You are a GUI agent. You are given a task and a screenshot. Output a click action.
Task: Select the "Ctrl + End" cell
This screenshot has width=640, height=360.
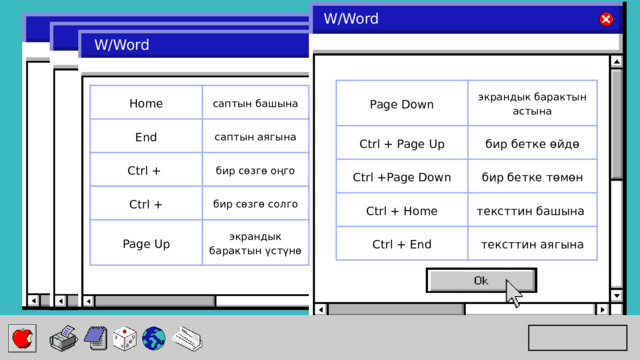tap(402, 243)
